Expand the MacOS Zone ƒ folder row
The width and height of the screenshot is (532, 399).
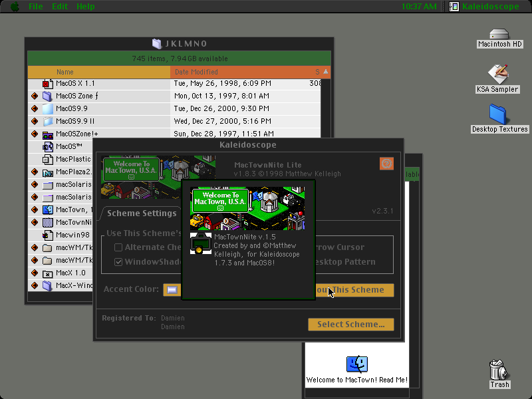(x=35, y=96)
